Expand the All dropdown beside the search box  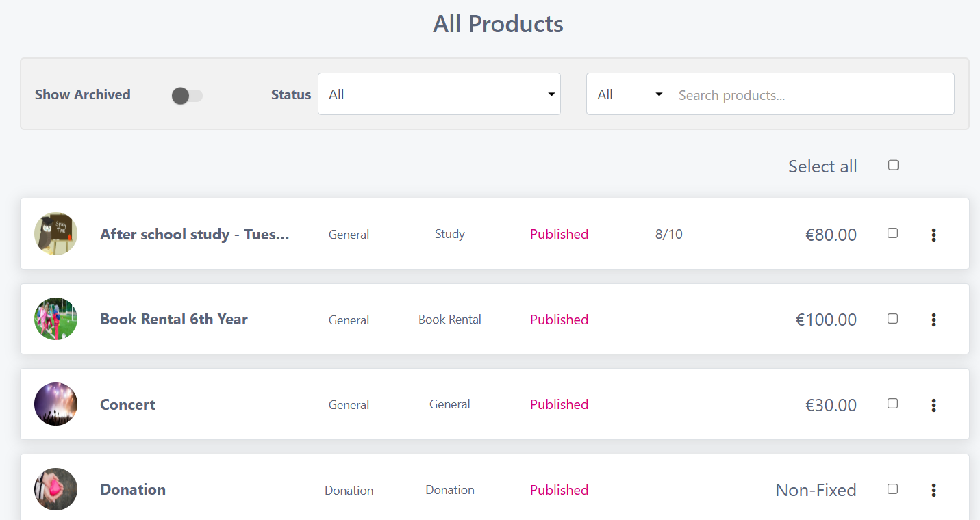click(627, 94)
